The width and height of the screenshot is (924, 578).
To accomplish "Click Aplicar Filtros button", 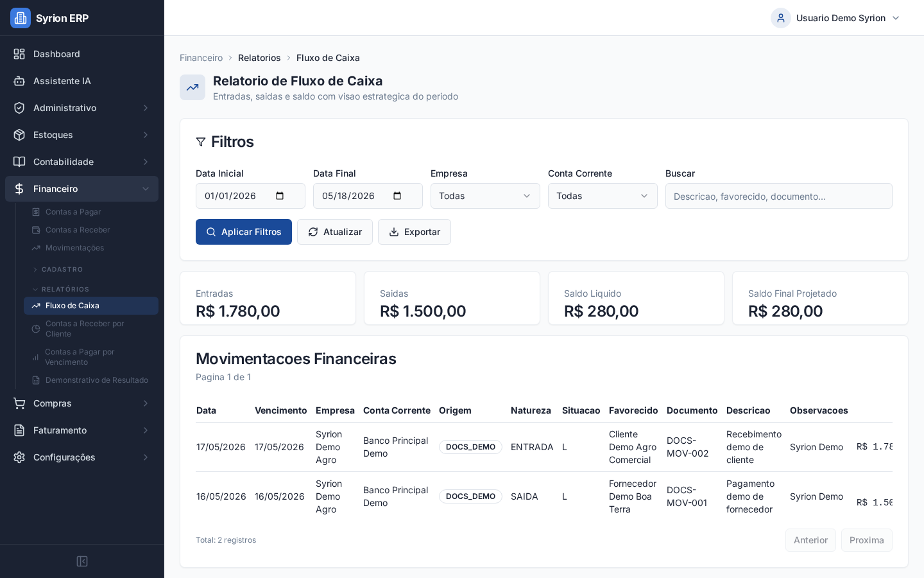I will 244,232.
